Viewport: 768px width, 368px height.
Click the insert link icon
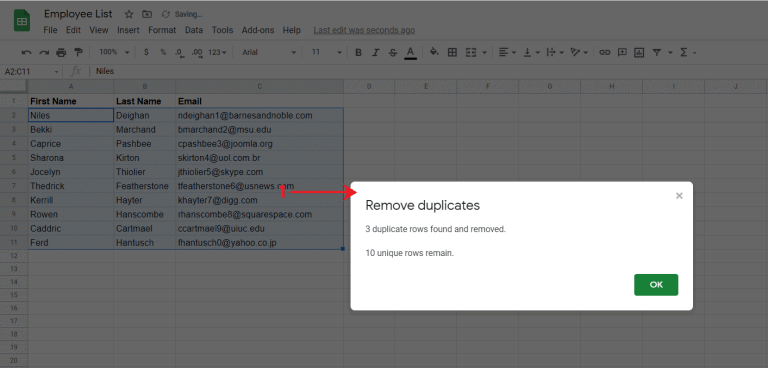[605, 52]
